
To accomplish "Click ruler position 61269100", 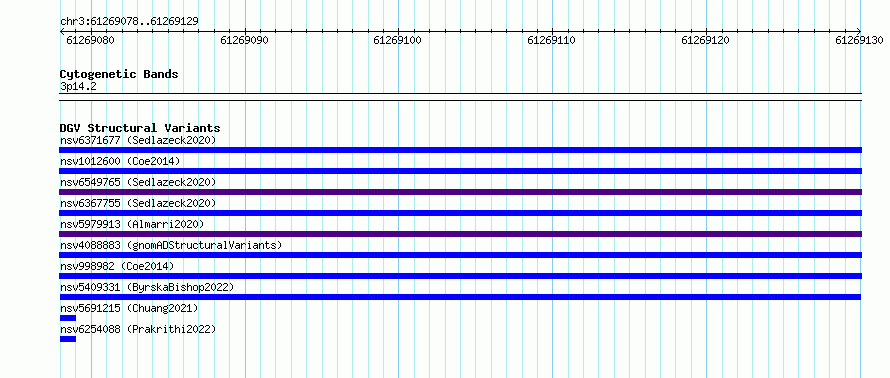I will (398, 40).
